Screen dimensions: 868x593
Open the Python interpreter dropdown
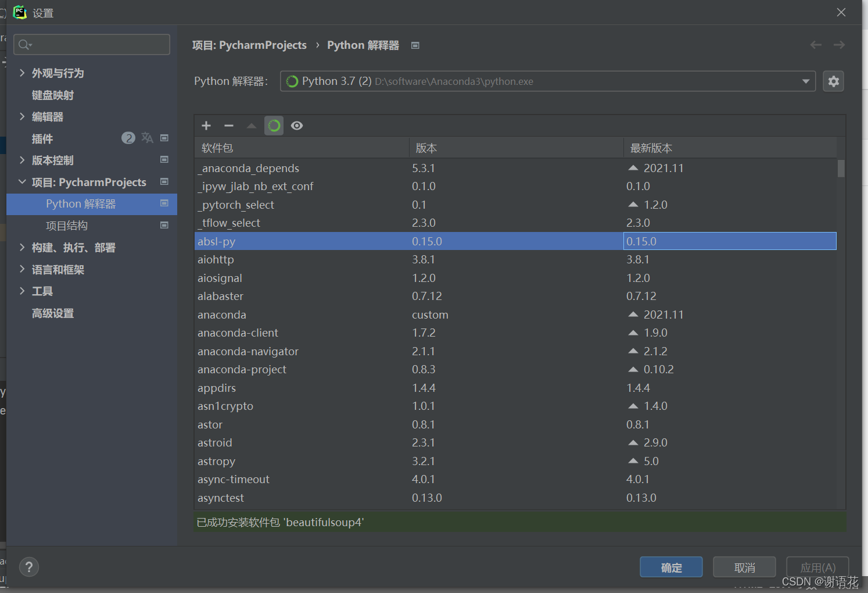548,81
